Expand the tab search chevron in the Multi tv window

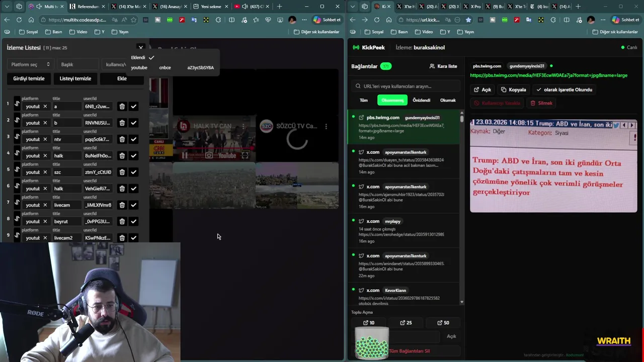click(x=7, y=7)
